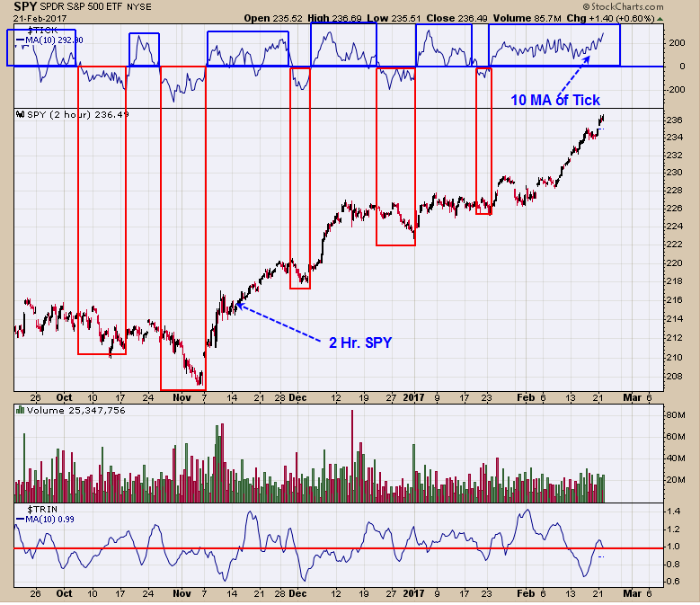Click the Low 235.51 value
The width and height of the screenshot is (700, 605).
click(x=394, y=18)
